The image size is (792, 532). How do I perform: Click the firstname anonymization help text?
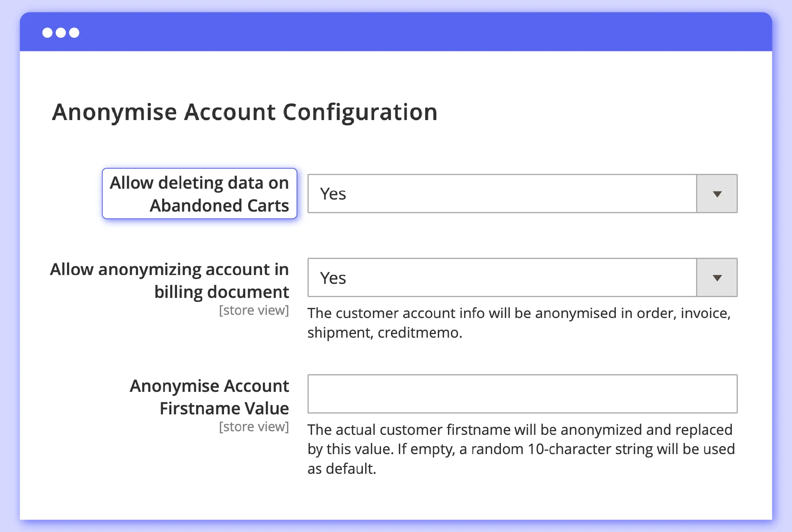pyautogui.click(x=521, y=449)
